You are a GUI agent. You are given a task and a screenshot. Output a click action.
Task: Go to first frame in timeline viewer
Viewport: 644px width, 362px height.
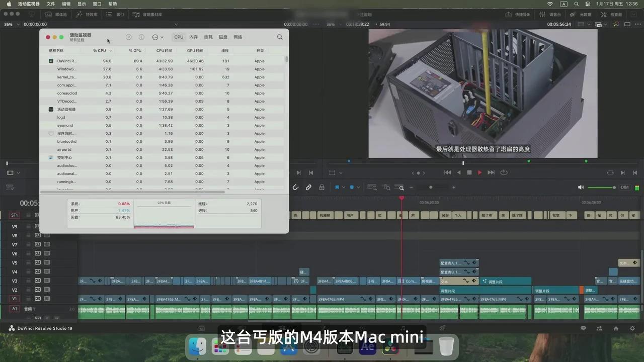tap(447, 172)
